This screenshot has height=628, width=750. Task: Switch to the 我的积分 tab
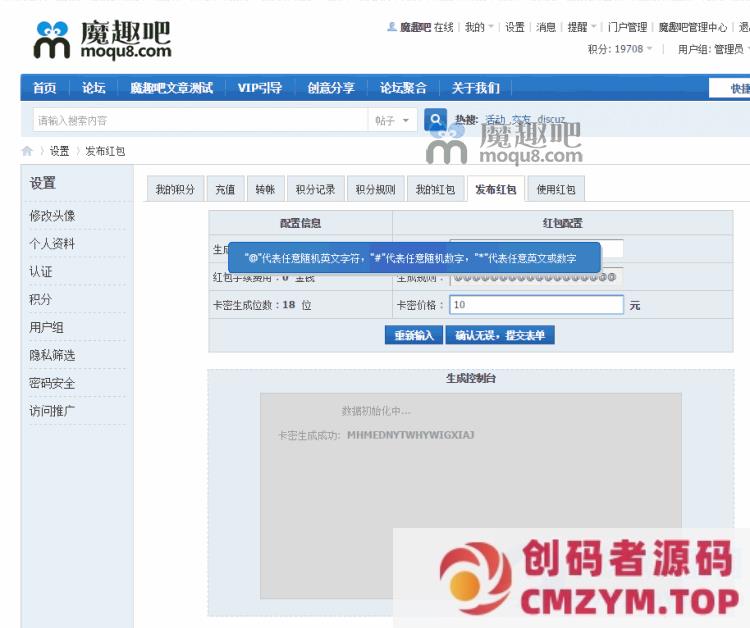pos(174,190)
